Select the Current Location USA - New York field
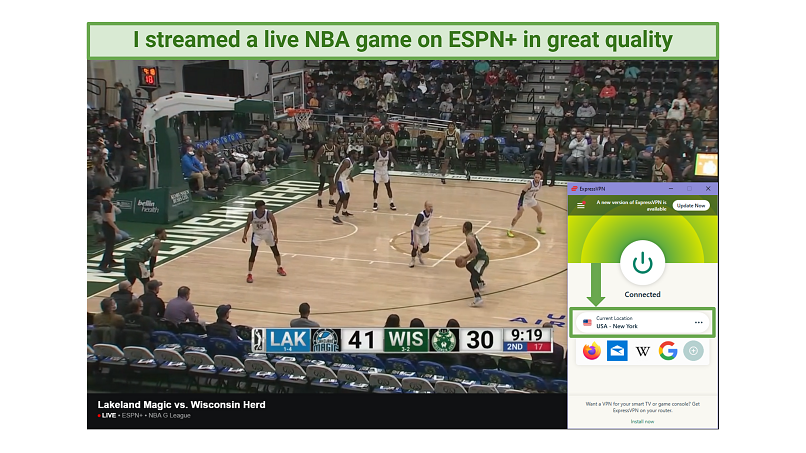The image size is (806, 453). pos(642,322)
